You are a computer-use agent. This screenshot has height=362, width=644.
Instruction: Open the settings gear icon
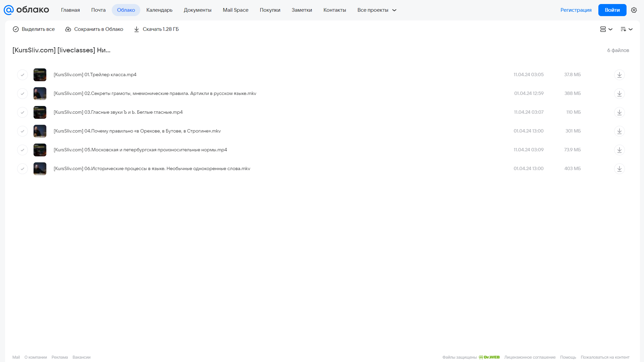(634, 10)
